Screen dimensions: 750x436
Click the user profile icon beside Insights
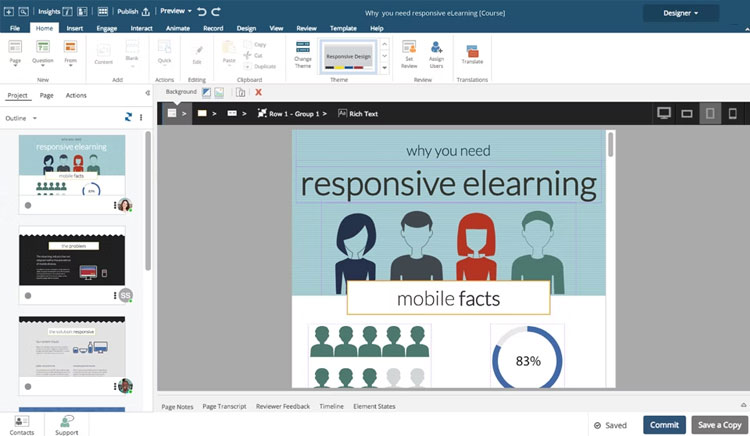82,11
